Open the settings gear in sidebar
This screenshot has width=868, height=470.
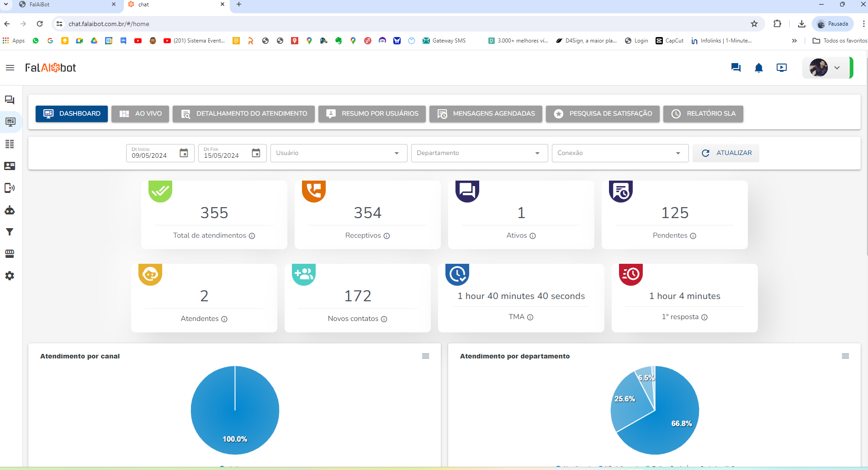pos(10,276)
